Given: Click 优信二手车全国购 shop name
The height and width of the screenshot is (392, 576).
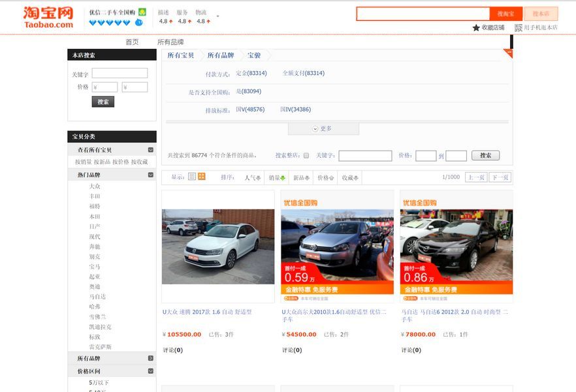Looking at the screenshot, I should point(112,12).
